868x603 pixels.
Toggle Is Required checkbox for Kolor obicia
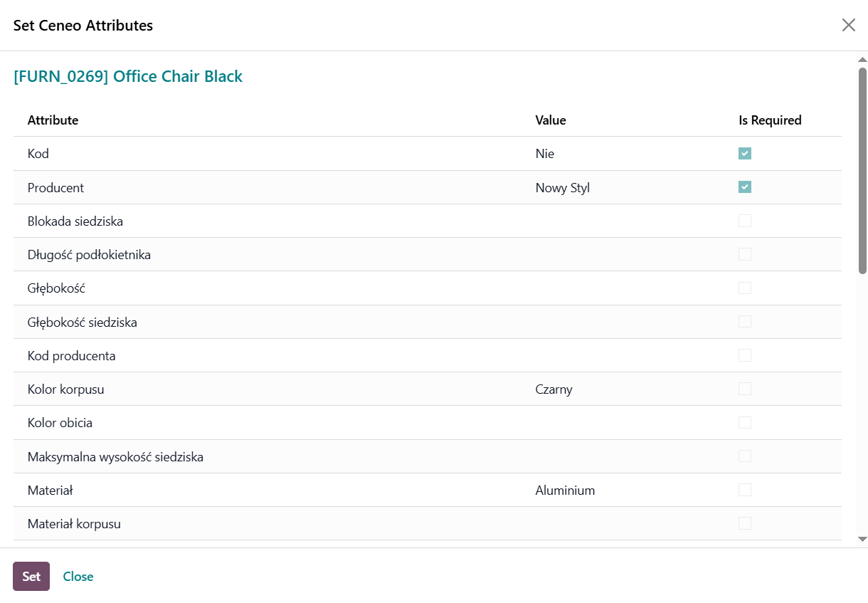[745, 423]
